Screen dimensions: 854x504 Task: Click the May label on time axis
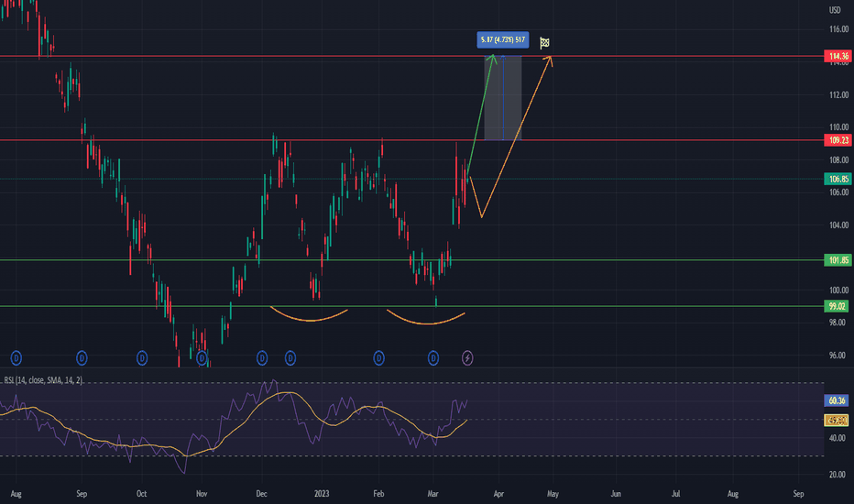pos(553,494)
